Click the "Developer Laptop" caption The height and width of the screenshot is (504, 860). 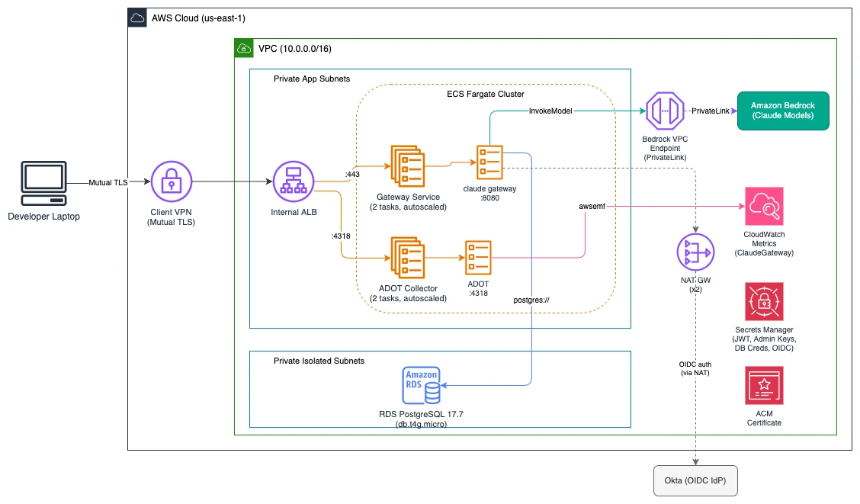(44, 217)
